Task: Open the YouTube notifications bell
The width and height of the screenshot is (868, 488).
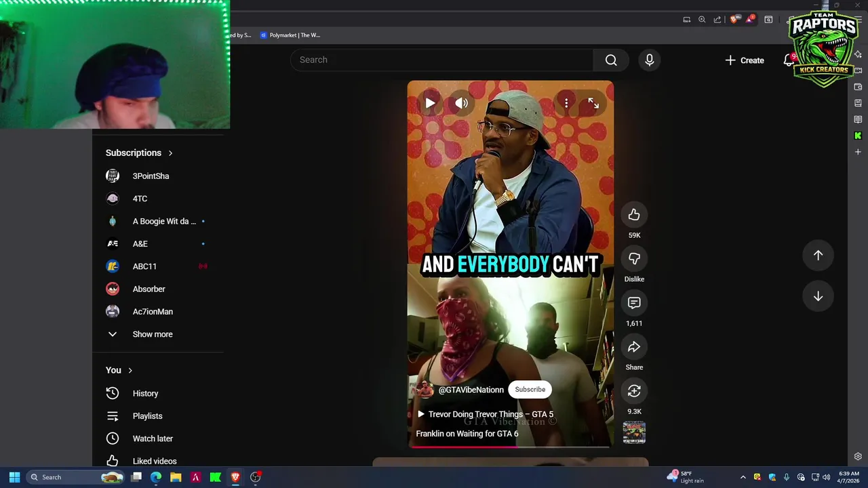Action: tap(788, 60)
